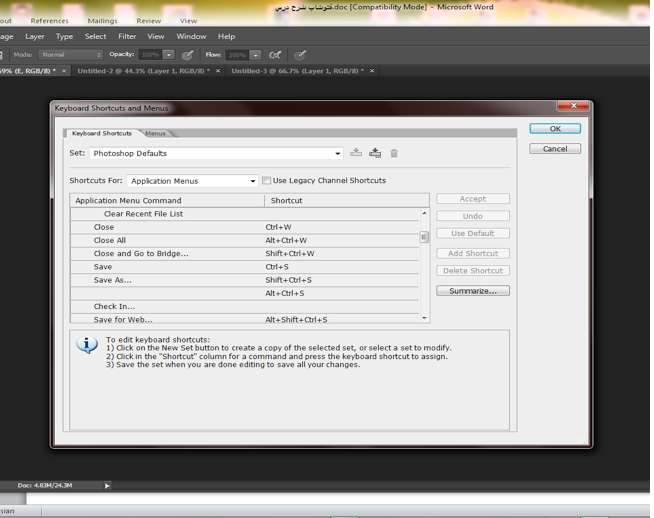Open the Flow dropdown arrow

point(255,55)
